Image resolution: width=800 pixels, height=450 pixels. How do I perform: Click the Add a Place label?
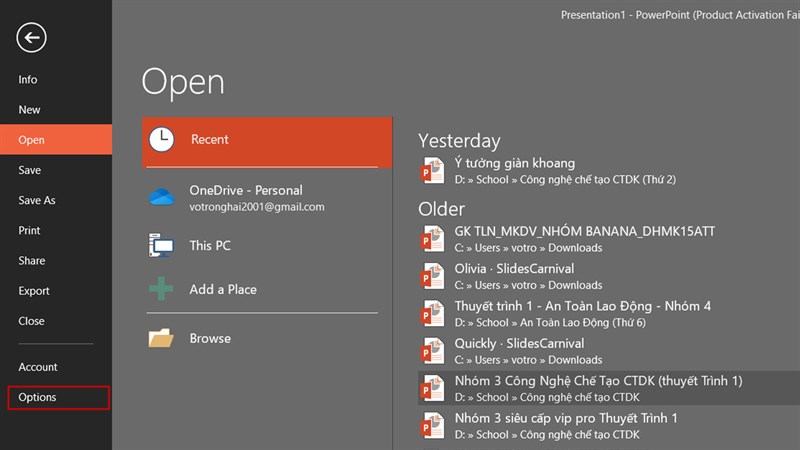tap(223, 289)
